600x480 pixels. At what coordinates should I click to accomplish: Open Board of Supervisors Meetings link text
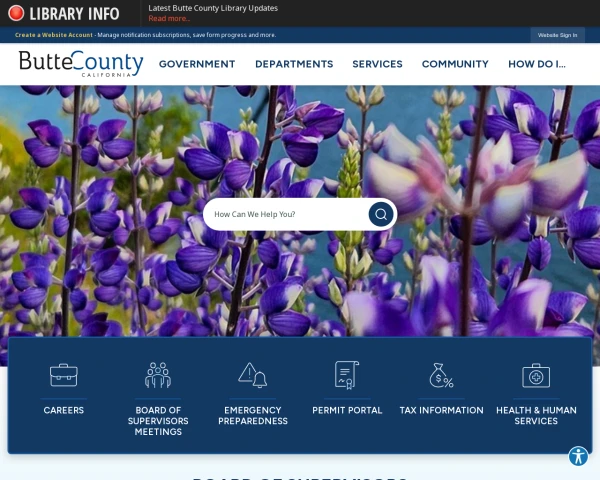click(158, 421)
